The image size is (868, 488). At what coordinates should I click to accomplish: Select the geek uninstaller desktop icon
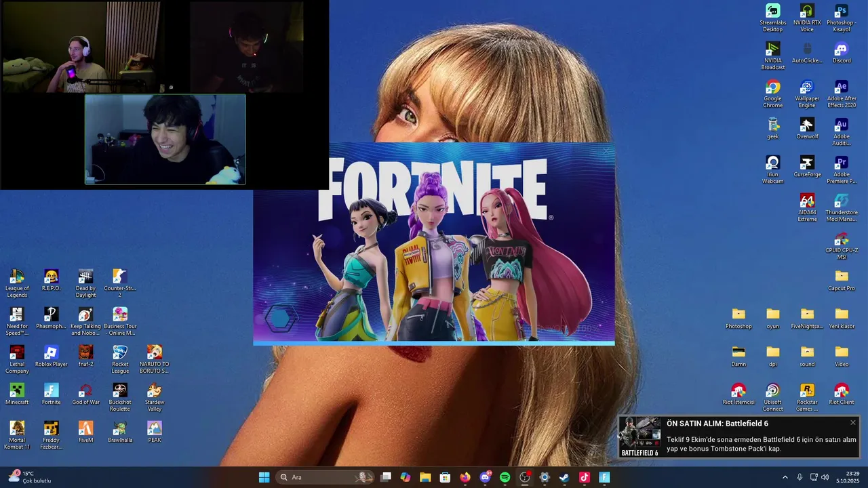coord(772,129)
